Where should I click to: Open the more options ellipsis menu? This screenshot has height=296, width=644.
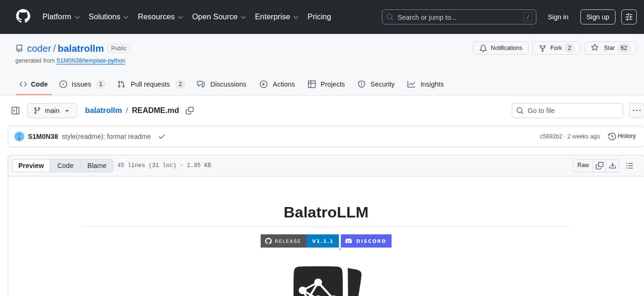point(636,110)
